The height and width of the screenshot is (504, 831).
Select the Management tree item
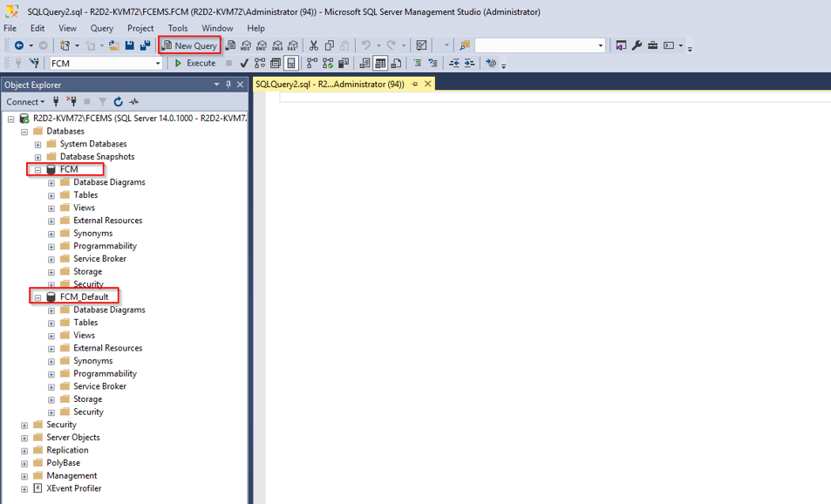(72, 475)
